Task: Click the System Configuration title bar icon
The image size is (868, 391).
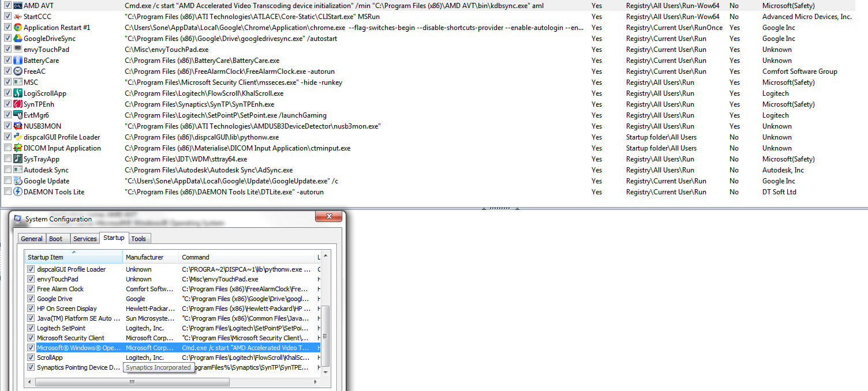Action: tap(18, 219)
